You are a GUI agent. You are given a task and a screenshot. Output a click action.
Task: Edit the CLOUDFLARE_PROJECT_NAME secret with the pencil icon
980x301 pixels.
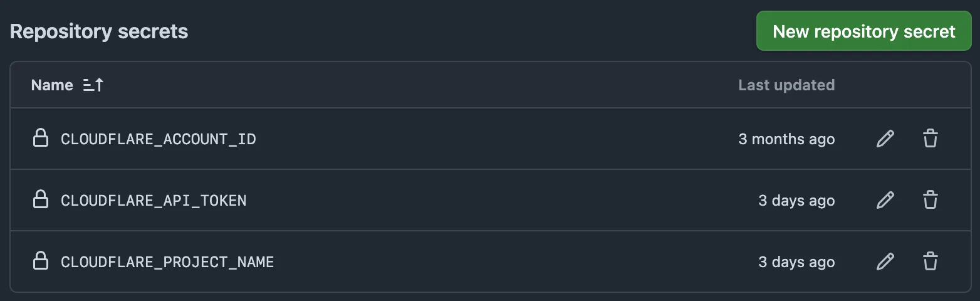(x=885, y=261)
